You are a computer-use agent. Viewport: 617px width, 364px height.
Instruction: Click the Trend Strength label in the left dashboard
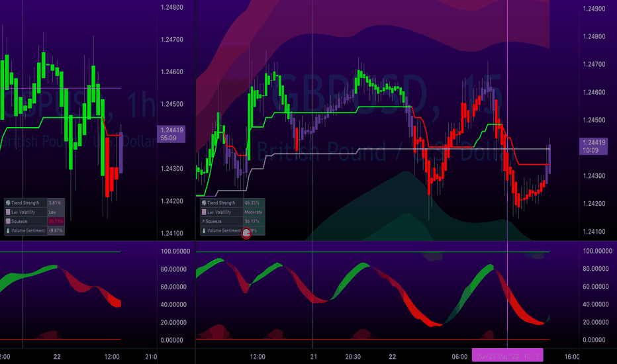tap(25, 203)
